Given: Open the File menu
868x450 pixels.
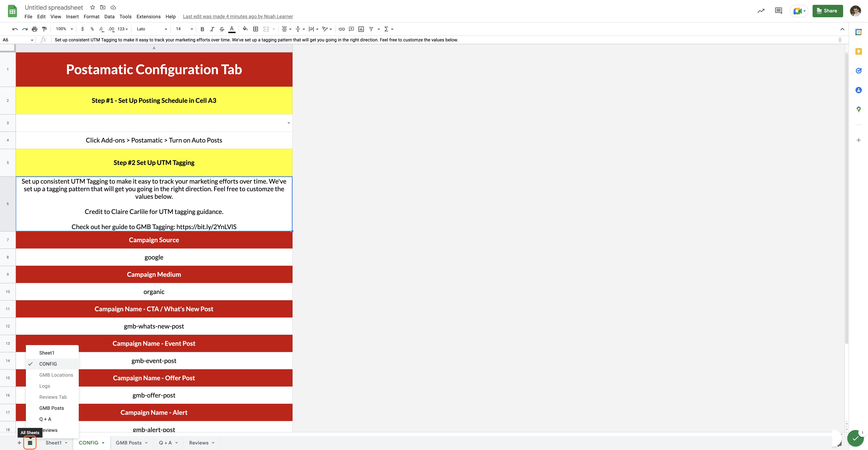Looking at the screenshot, I should point(28,17).
